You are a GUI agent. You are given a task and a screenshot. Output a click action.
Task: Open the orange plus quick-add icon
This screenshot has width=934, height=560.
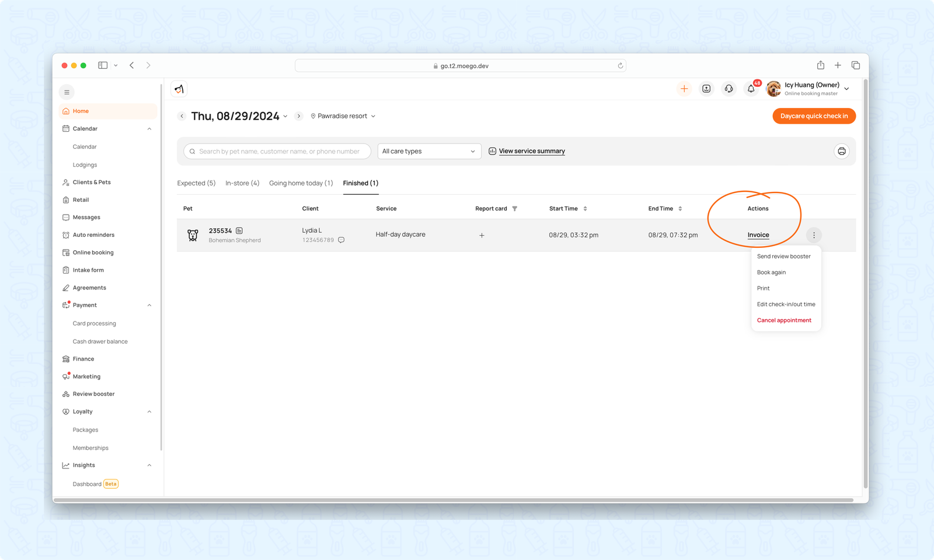pyautogui.click(x=684, y=89)
